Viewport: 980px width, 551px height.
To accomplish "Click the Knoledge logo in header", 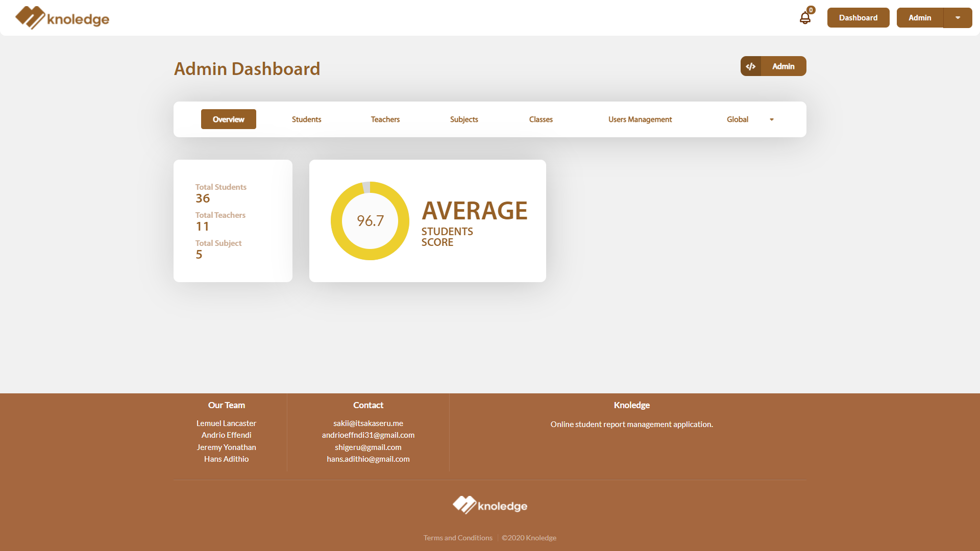I will pos(62,17).
